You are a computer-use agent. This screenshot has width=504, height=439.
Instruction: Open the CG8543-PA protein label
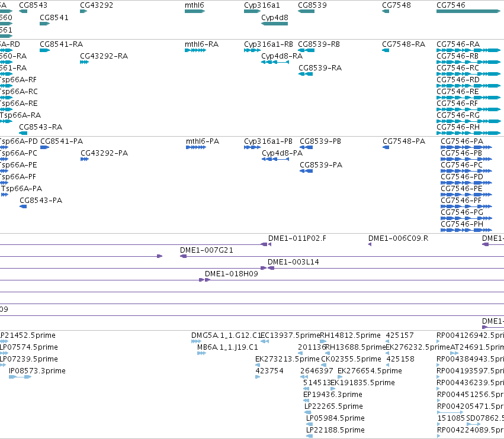pos(41,201)
